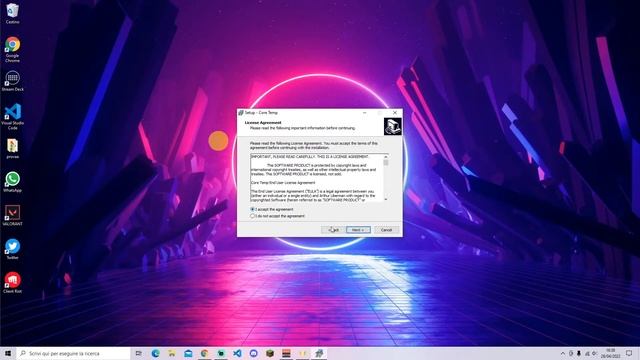The width and height of the screenshot is (640, 360).
Task: Open the WhatsApp desktop shortcut
Action: (12, 182)
